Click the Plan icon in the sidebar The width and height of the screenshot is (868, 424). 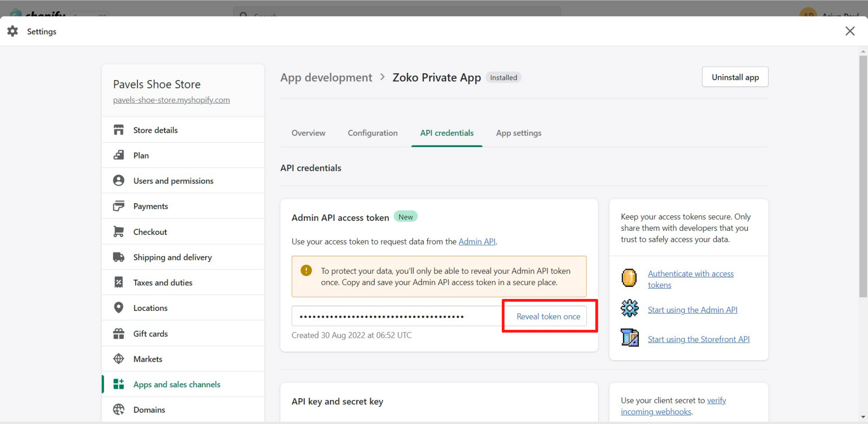[119, 155]
